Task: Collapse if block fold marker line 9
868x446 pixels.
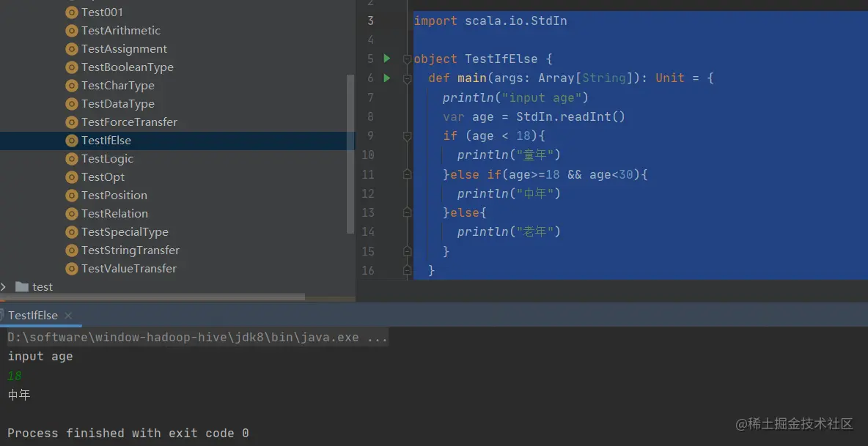Action: 408,136
